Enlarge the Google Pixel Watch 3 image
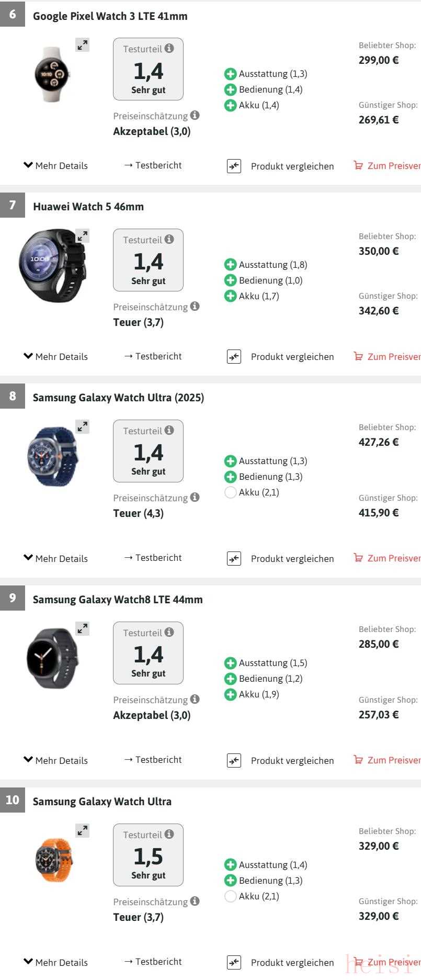 pos(83,45)
